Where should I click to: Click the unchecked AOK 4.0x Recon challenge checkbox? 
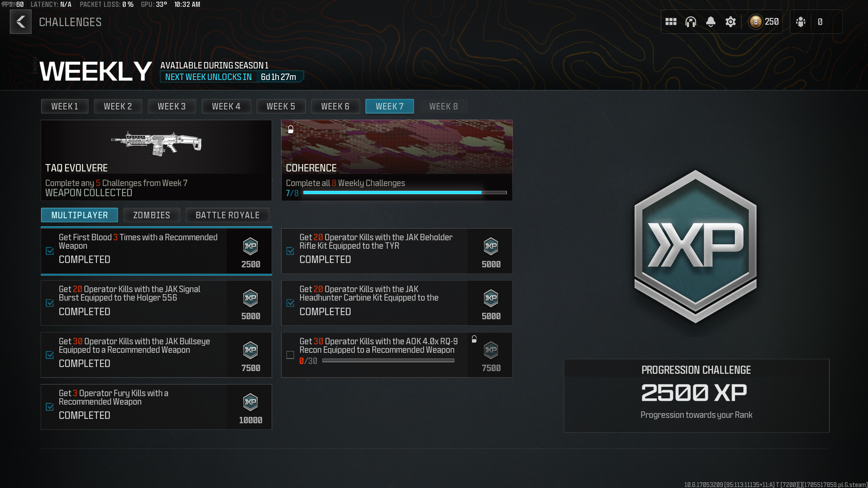(290, 355)
